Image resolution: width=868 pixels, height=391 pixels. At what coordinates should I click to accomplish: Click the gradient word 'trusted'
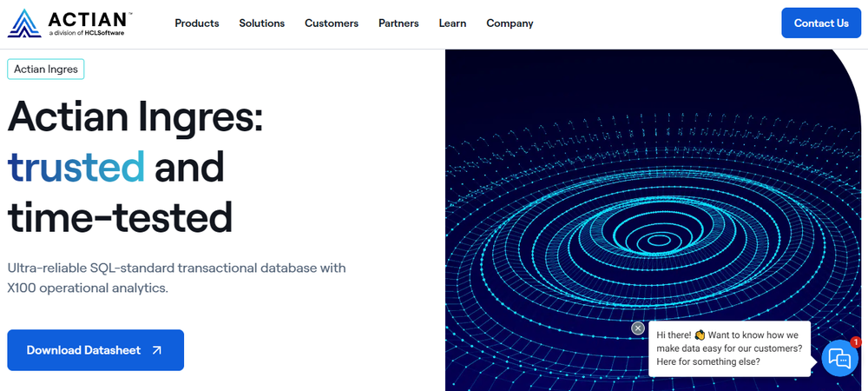(x=76, y=166)
